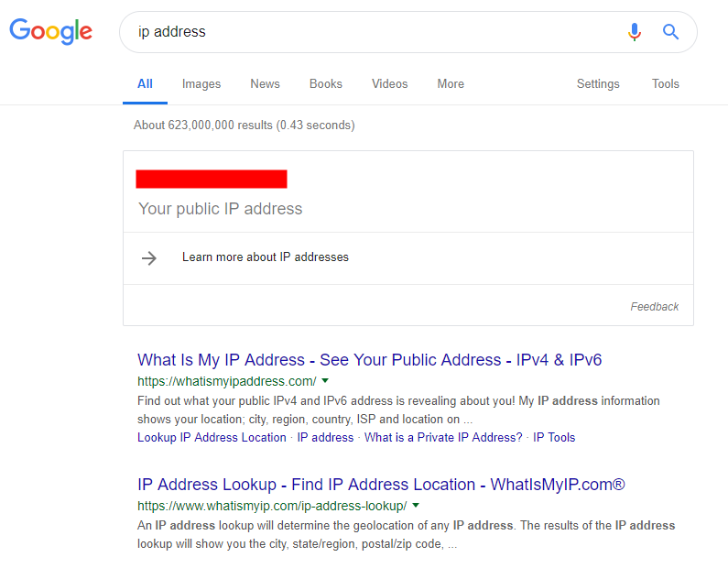Viewport: 728px width, 568px height.
Task: Open What Is My IP Address result
Action: click(370, 360)
